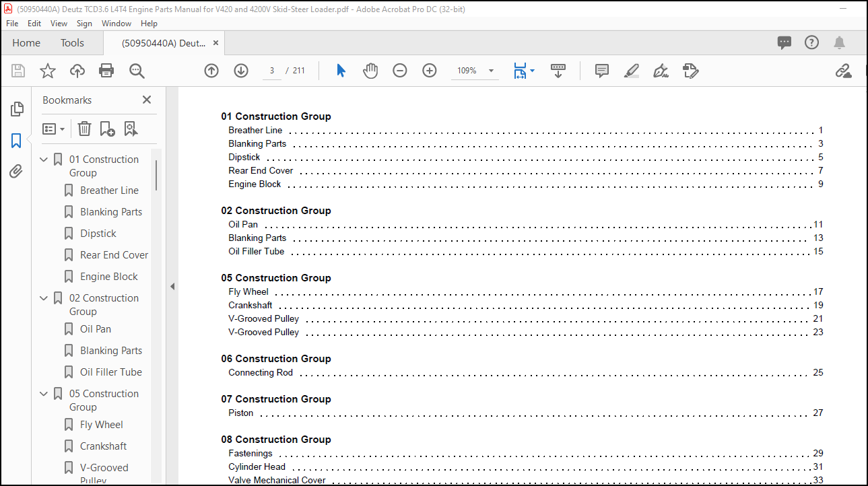Open the Help menu
Viewport: 868px width, 486px height.
(149, 23)
